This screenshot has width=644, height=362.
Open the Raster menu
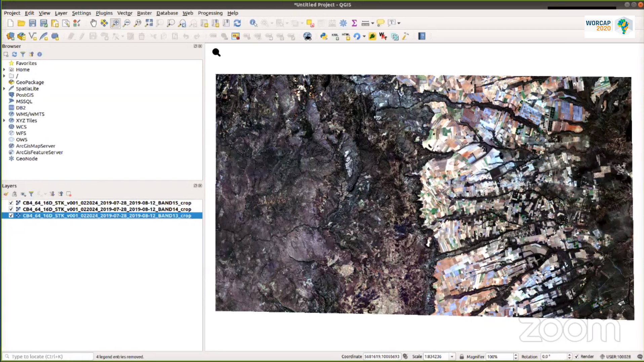tap(144, 13)
